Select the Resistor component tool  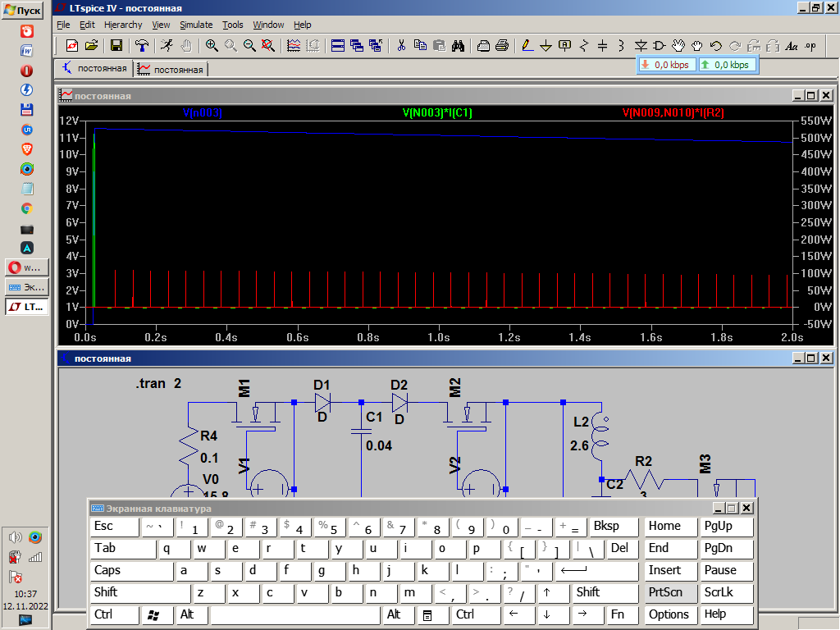[584, 46]
